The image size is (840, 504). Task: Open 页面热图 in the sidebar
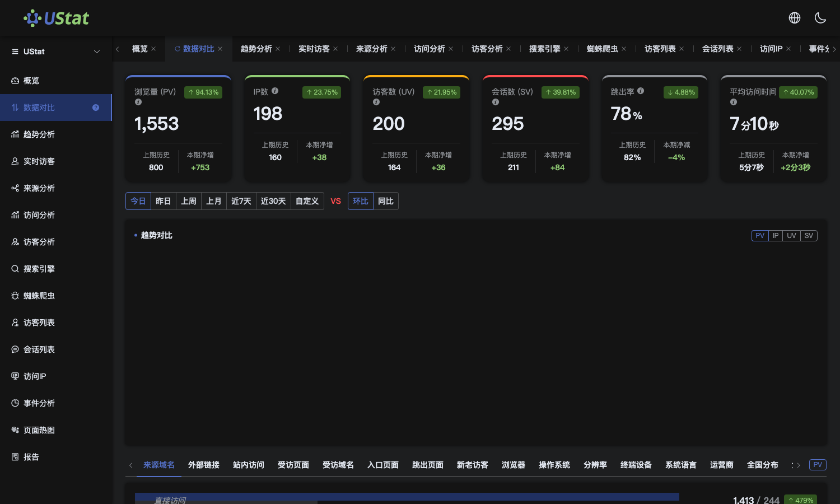56,430
